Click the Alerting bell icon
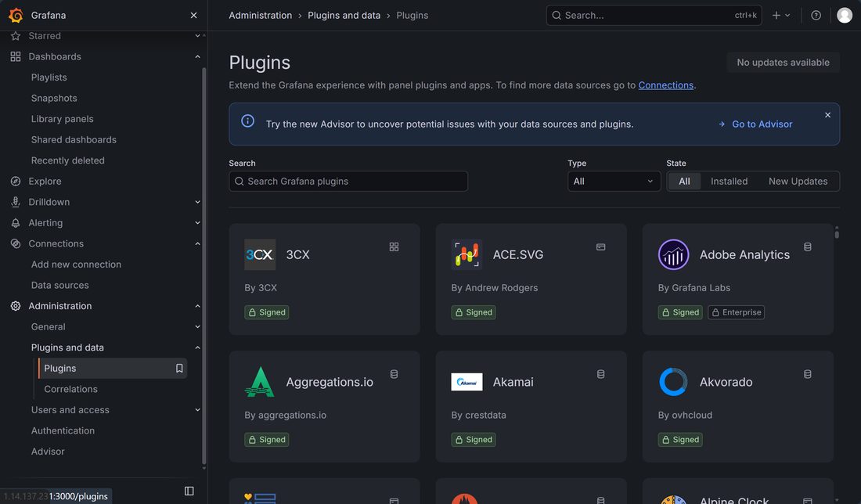The image size is (861, 504). [16, 223]
